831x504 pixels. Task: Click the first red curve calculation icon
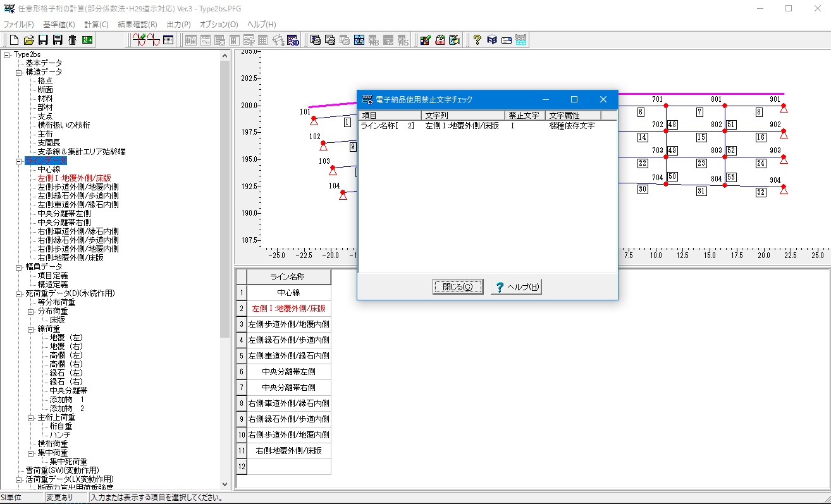pos(139,40)
